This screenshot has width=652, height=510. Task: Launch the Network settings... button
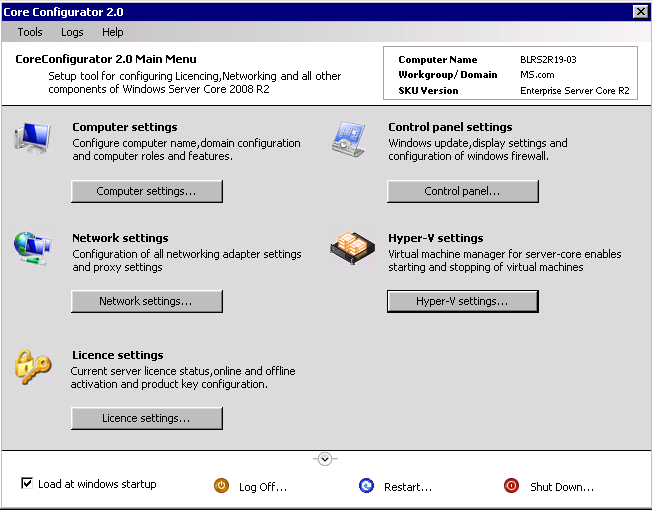click(x=147, y=301)
